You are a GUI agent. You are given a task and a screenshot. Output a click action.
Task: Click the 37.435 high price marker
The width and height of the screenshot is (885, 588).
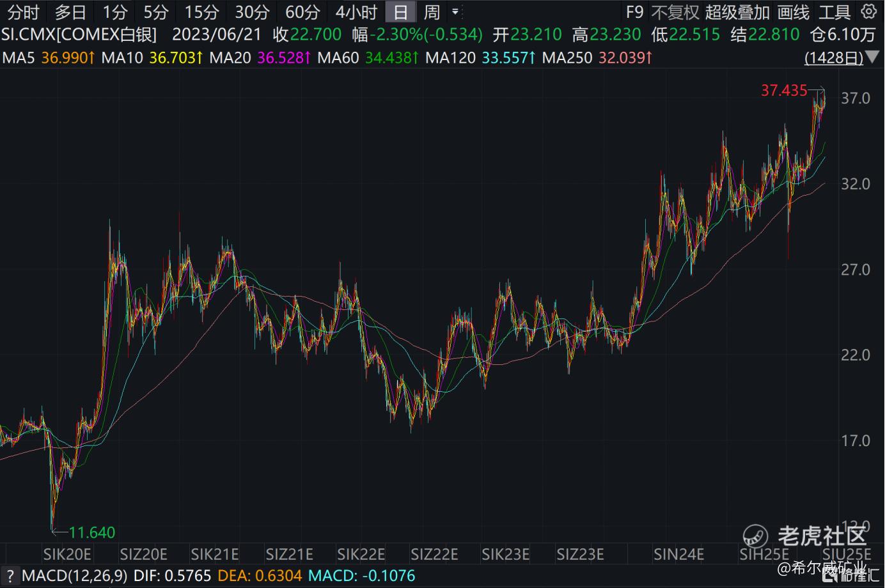tap(784, 91)
